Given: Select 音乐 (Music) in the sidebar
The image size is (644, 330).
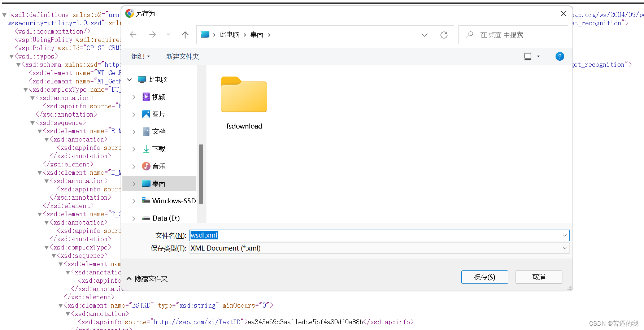Looking at the screenshot, I should (x=159, y=166).
